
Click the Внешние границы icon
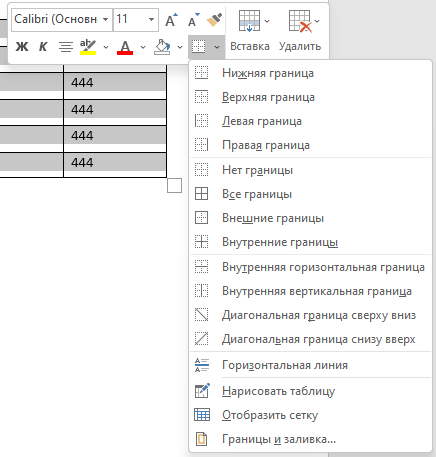201,218
